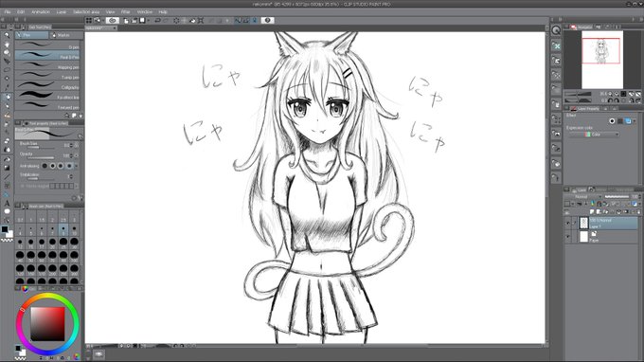Screen dimensions: 644x362
Task: Select the Marker sub tool tab
Action: 65,35
